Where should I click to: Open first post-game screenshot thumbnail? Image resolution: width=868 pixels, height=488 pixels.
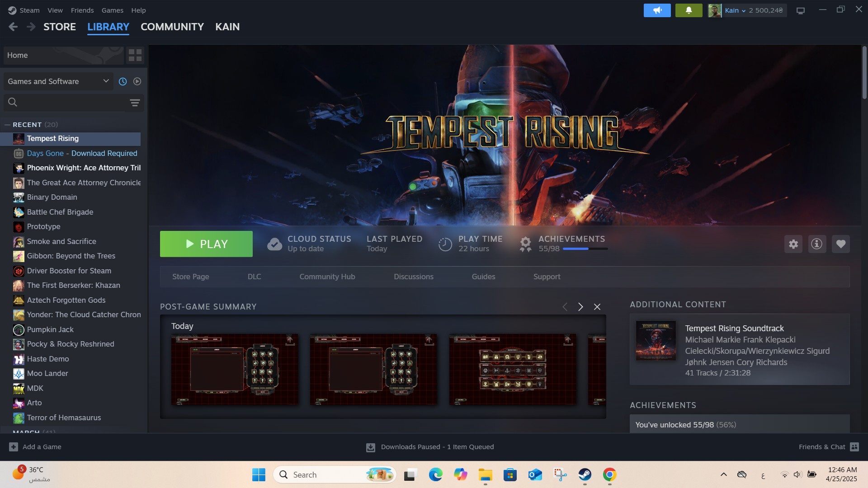pyautogui.click(x=235, y=370)
